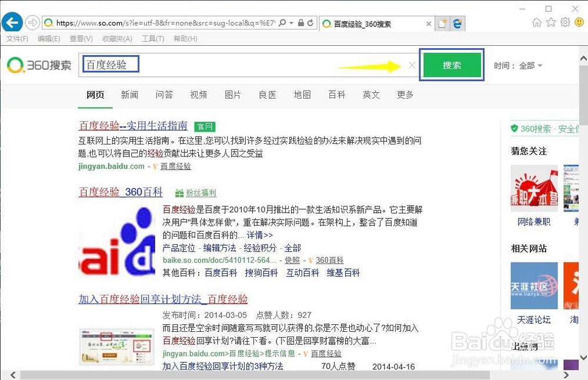Refresh the page with reload icon
This screenshot has height=380, width=588.
coord(310,23)
